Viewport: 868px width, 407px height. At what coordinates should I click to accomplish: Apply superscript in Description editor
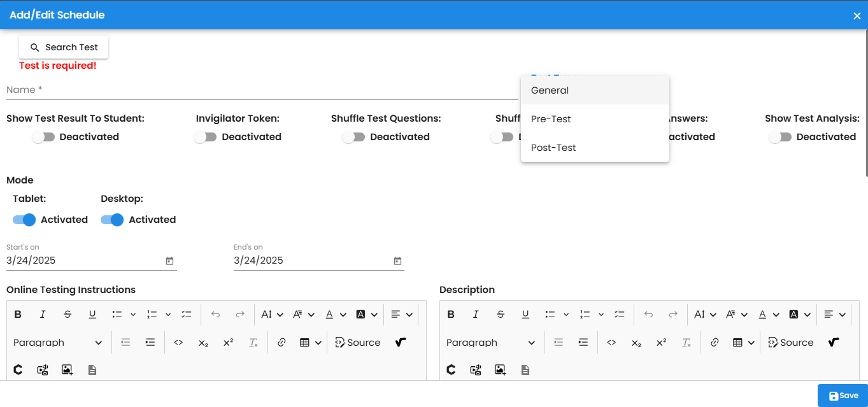pyautogui.click(x=661, y=343)
